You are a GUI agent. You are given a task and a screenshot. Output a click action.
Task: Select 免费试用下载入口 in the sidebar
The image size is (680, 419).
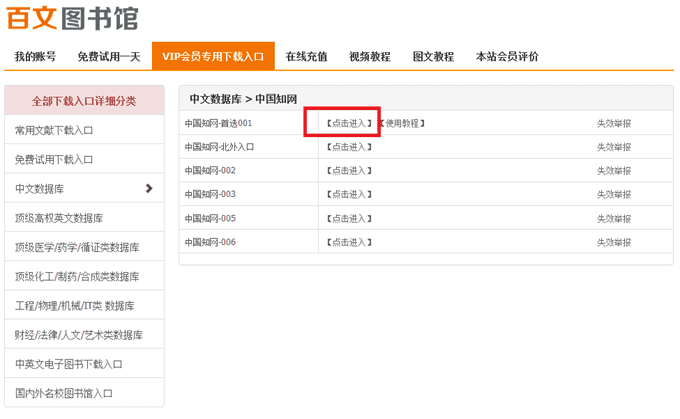coord(84,159)
